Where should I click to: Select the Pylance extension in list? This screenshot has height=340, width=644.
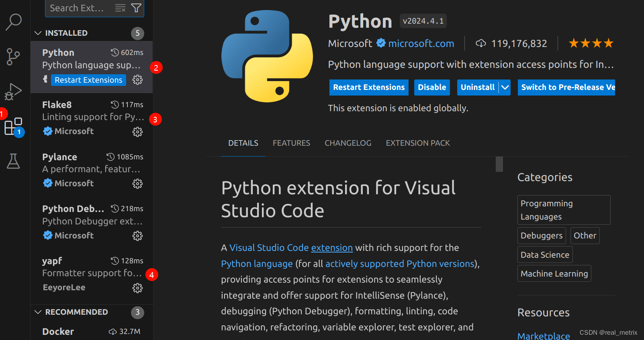tap(92, 171)
